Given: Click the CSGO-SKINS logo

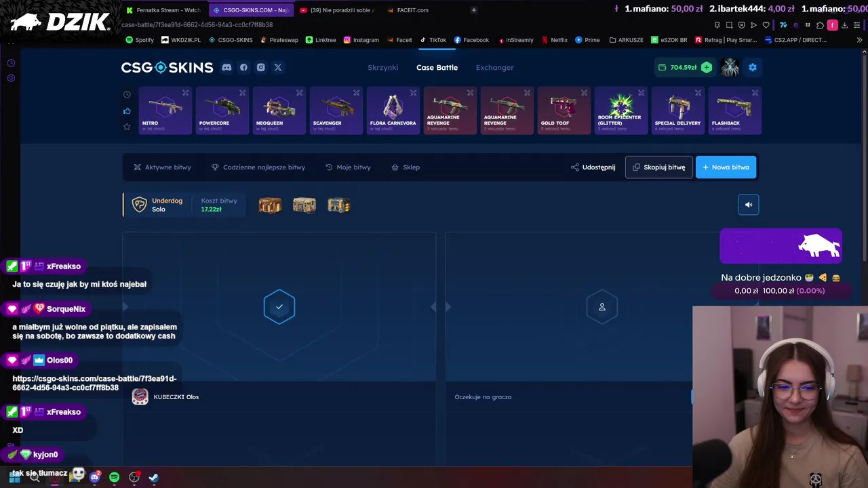Looking at the screenshot, I should click(167, 67).
